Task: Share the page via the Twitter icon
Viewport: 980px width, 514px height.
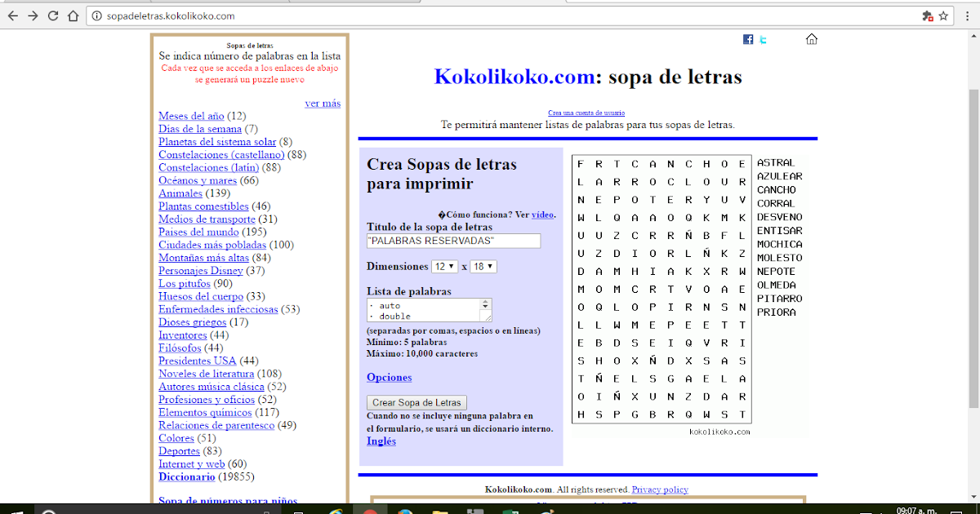Action: [762, 38]
